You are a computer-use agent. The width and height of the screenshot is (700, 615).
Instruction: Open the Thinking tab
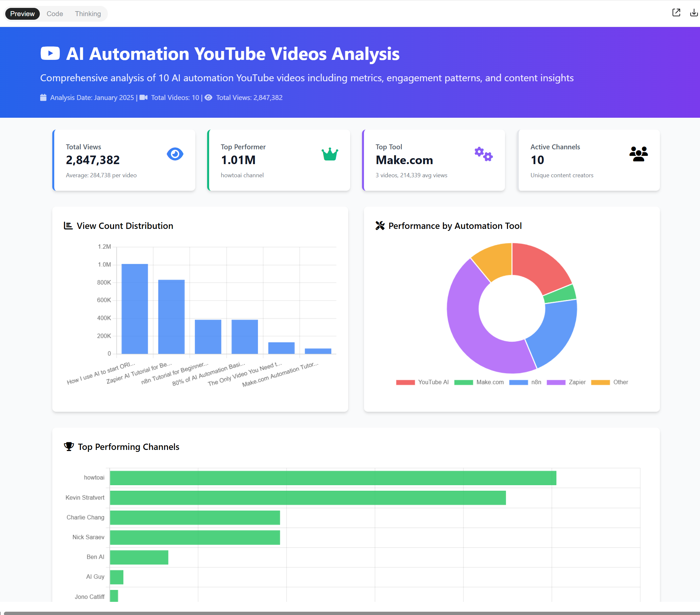[88, 14]
